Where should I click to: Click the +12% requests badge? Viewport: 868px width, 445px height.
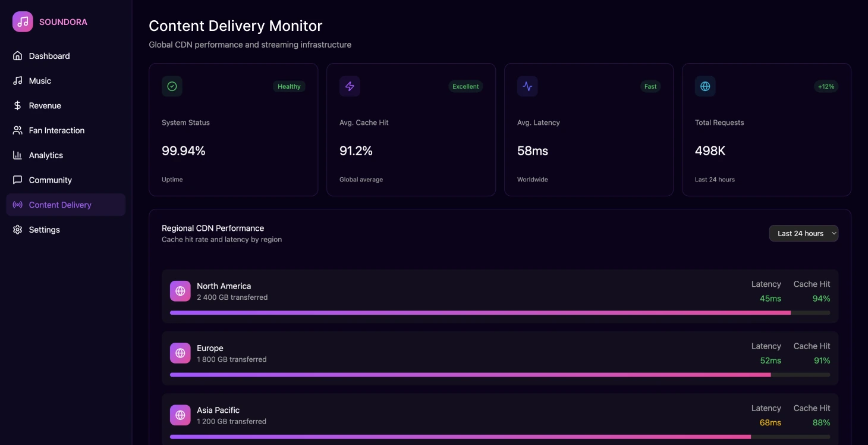[826, 86]
